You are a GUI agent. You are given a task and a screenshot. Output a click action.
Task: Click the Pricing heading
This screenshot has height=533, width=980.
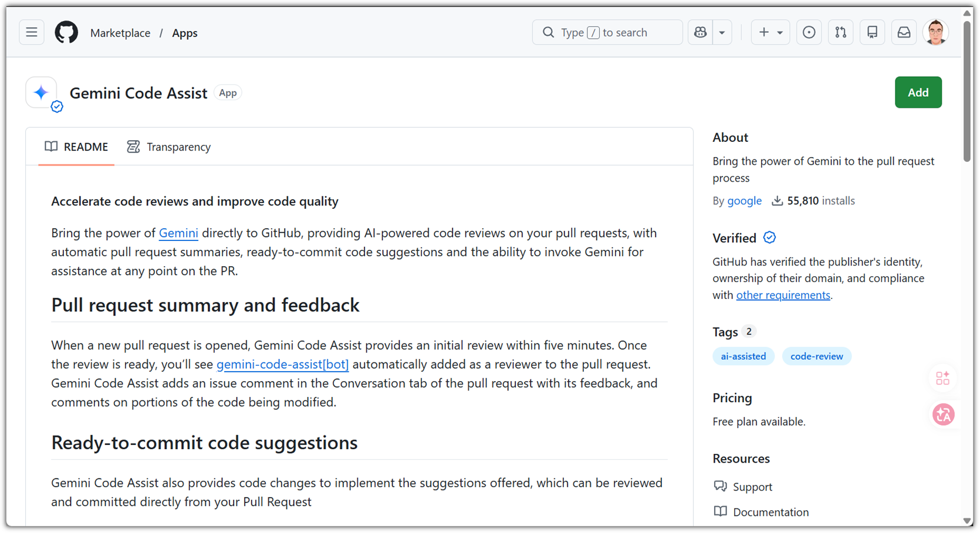pos(732,398)
